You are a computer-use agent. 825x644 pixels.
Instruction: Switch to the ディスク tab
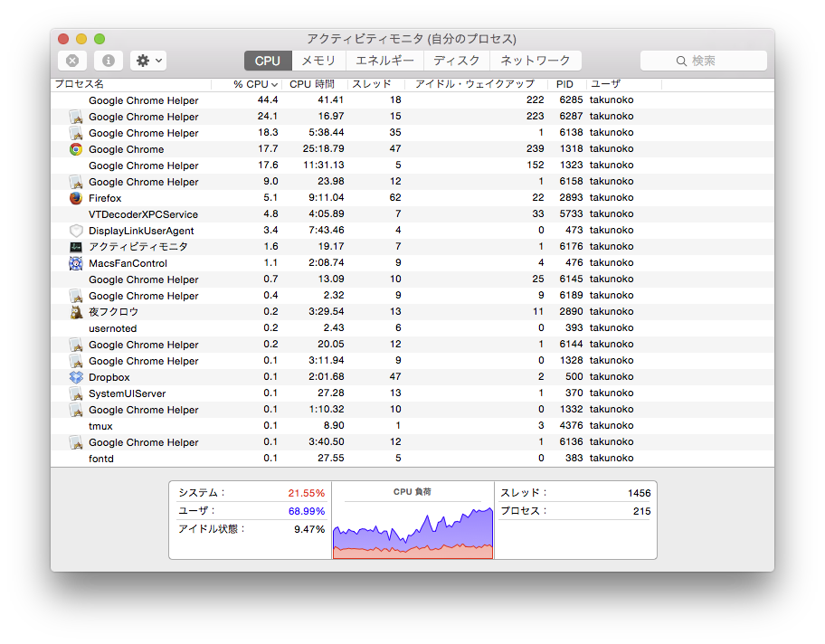(457, 61)
